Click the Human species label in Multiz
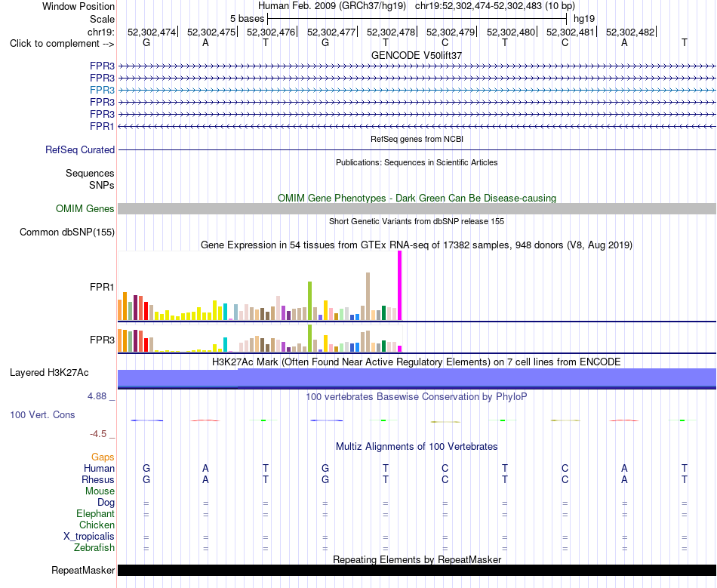Screen dimensions: 717x588 (99, 468)
